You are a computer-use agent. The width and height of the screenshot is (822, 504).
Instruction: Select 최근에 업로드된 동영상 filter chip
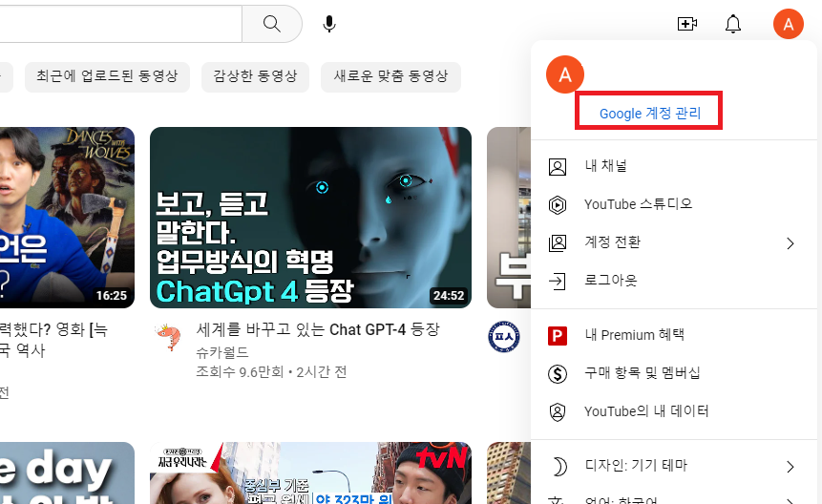[x=107, y=76]
